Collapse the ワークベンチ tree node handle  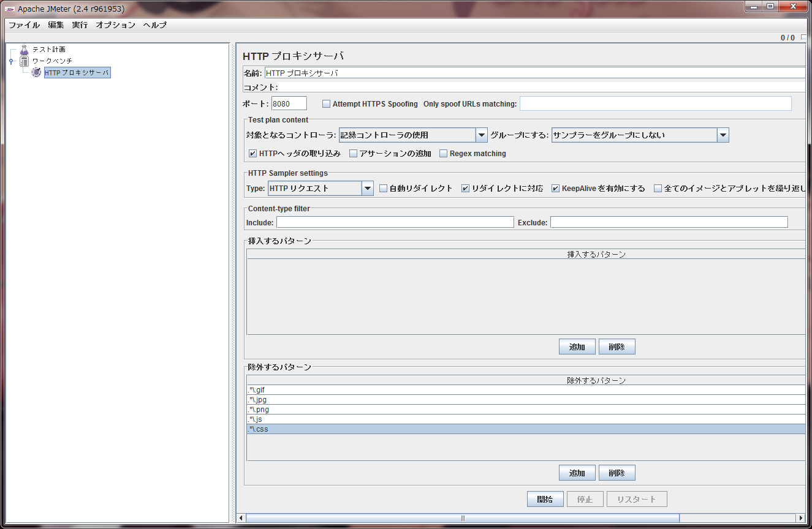pos(11,61)
